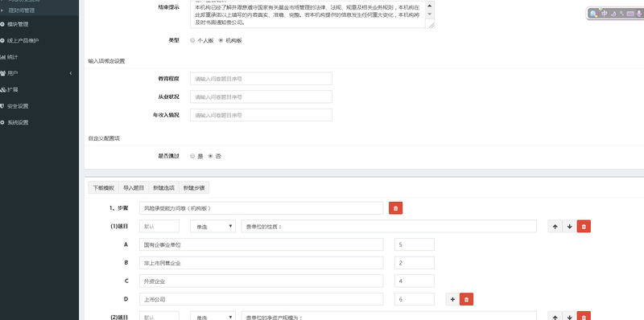The image size is (644, 320).
Task: Delete the step 风险承受能力问卷
Action: (395, 208)
